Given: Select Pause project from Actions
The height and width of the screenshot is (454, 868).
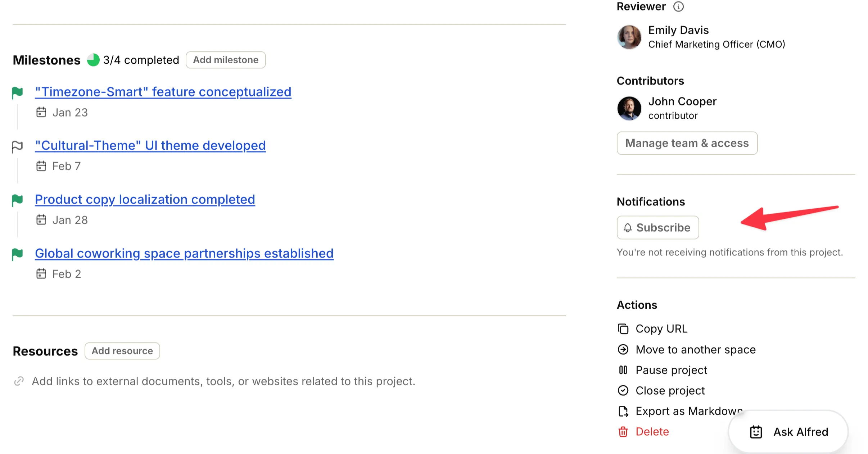Looking at the screenshot, I should (x=671, y=370).
